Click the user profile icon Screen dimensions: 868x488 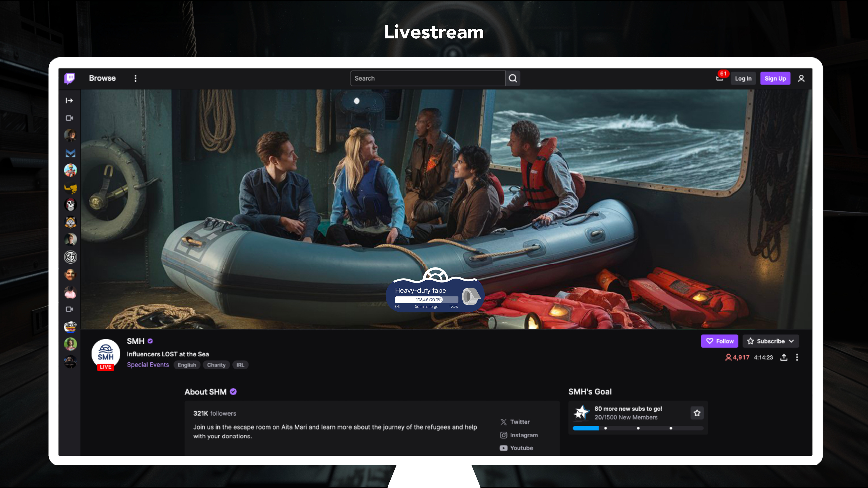click(x=801, y=78)
